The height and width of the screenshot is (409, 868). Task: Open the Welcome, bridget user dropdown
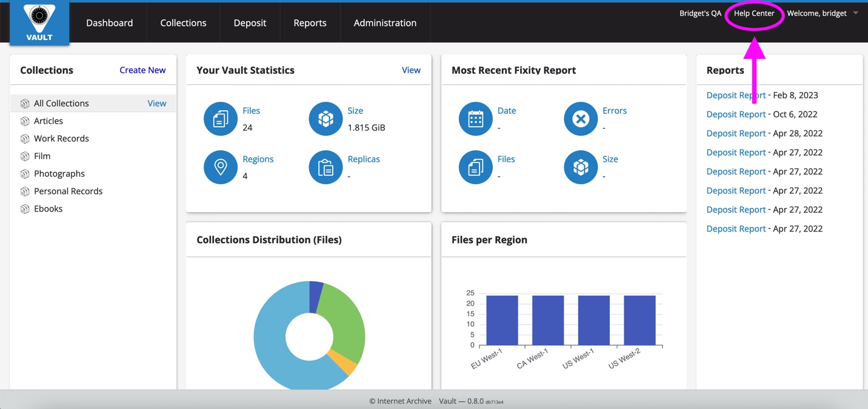[822, 13]
